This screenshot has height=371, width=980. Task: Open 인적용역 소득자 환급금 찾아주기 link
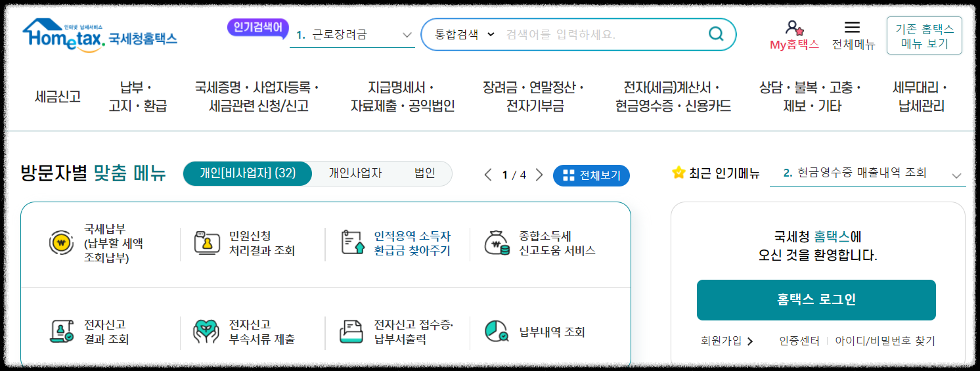(412, 243)
